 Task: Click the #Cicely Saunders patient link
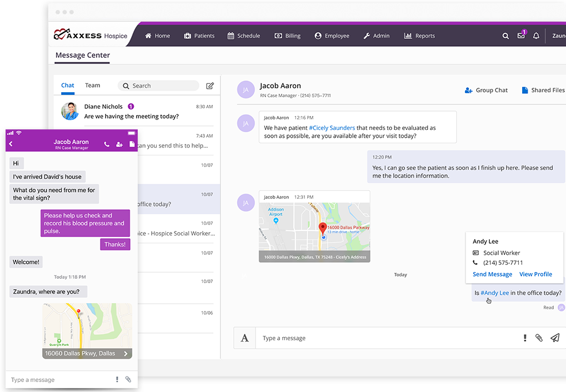click(332, 128)
